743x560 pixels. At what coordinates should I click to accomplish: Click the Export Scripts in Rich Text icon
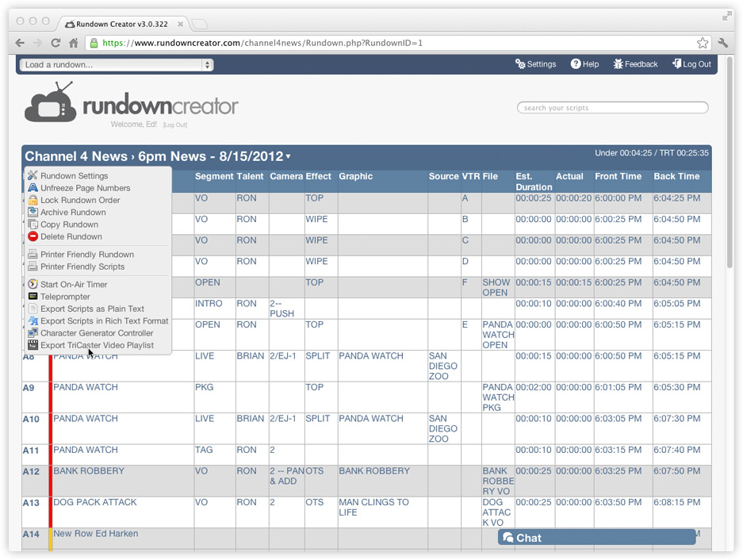(33, 320)
